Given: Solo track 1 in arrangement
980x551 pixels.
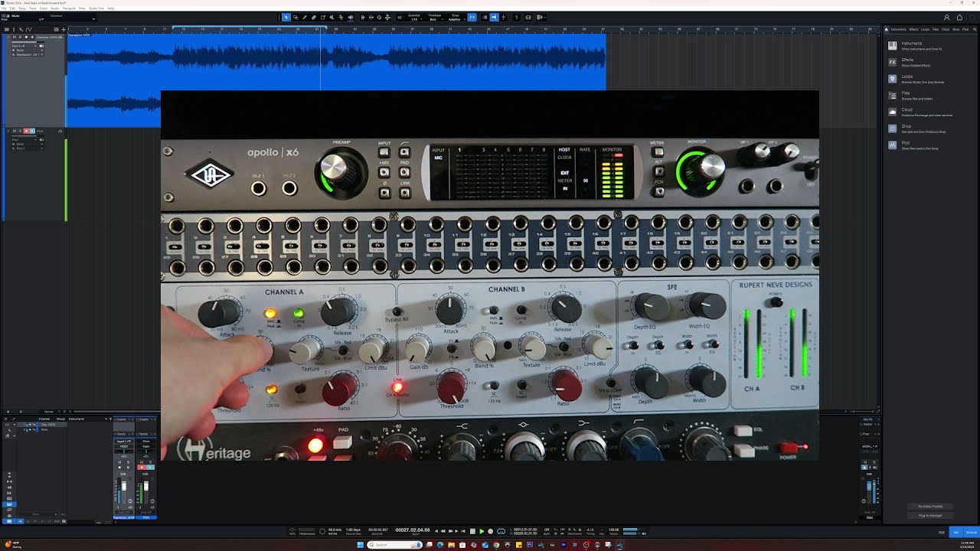Looking at the screenshot, I should point(20,37).
